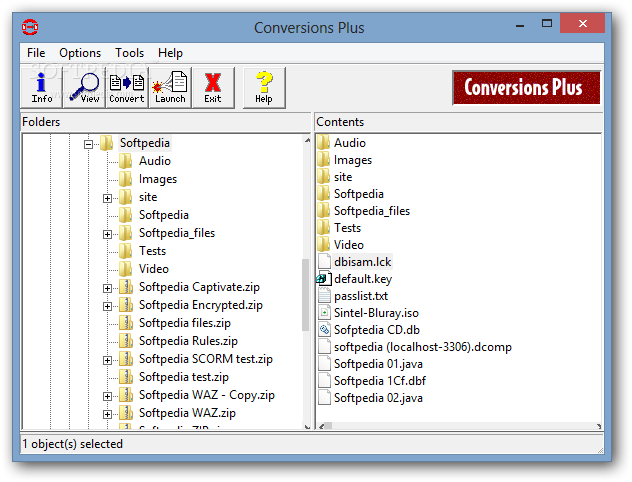
Task: Collapse the Softpedia folder in the tree
Action: click(89, 144)
